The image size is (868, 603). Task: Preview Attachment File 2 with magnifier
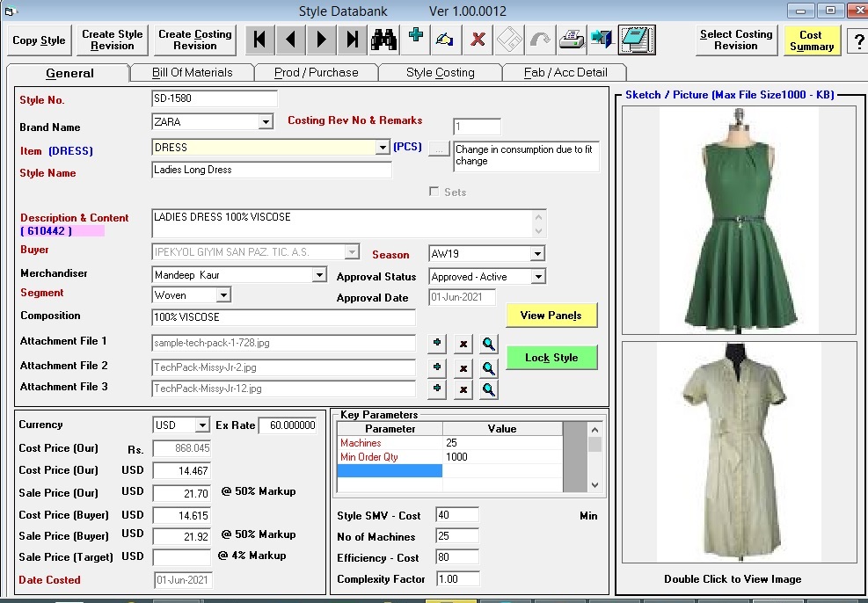point(489,367)
